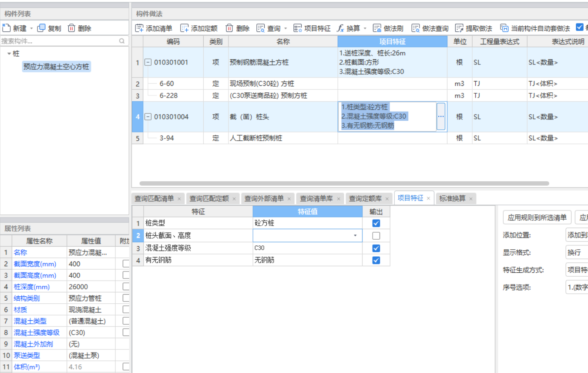Open feature value dropdown for 桩头截面、高度
The image size is (588, 373).
click(355, 236)
